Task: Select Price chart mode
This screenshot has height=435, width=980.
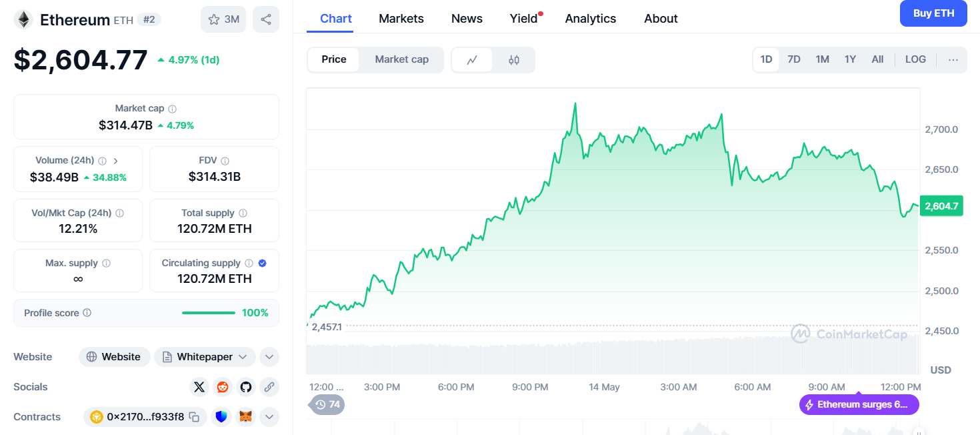Action: point(334,59)
